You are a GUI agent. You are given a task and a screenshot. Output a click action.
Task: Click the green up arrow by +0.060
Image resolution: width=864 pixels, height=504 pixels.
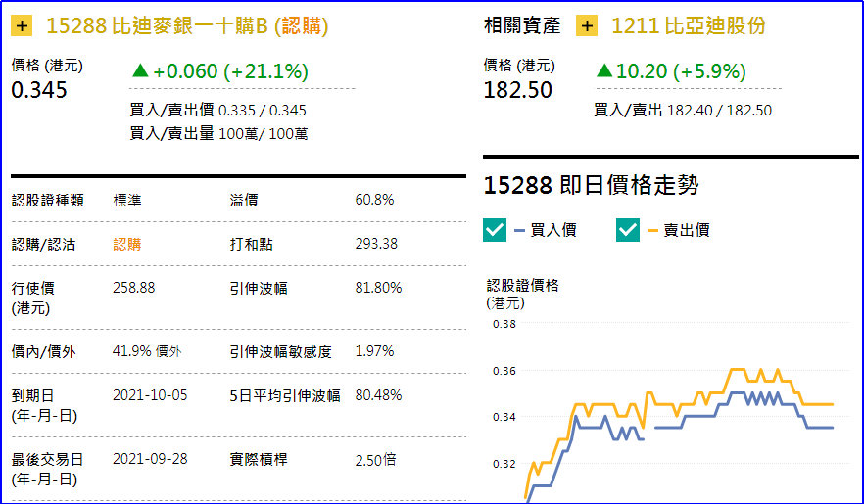point(140,71)
